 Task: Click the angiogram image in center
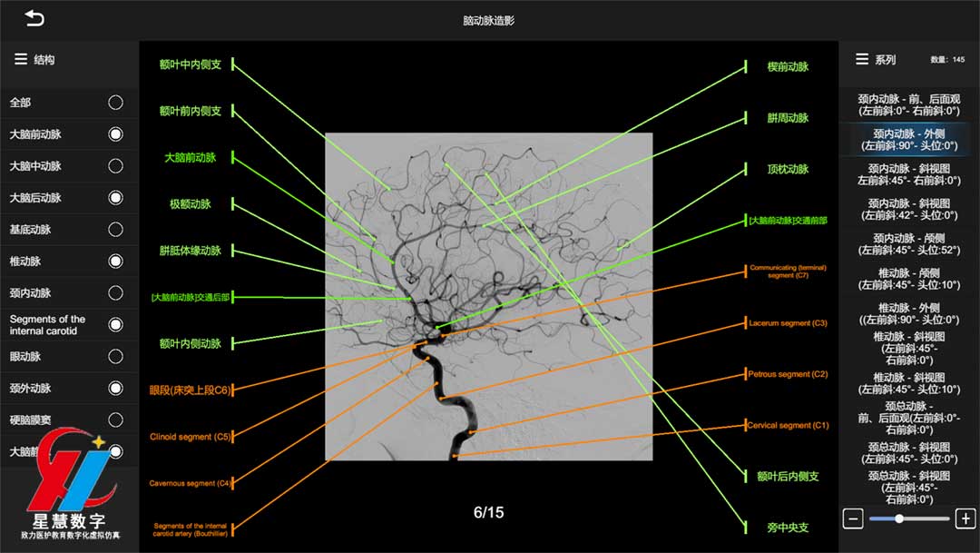coord(488,296)
